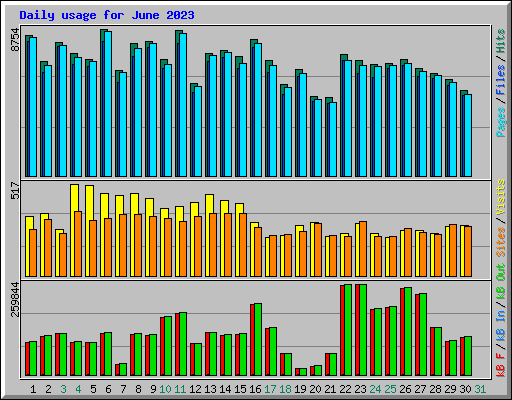
Task: Click the day 21 cyan pages bar
Action: (x=333, y=139)
